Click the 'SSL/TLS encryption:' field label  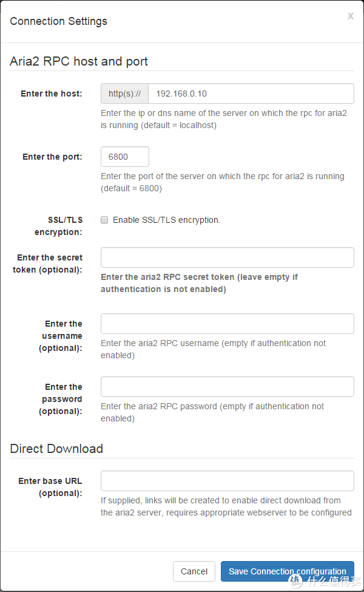pyautogui.click(x=58, y=226)
